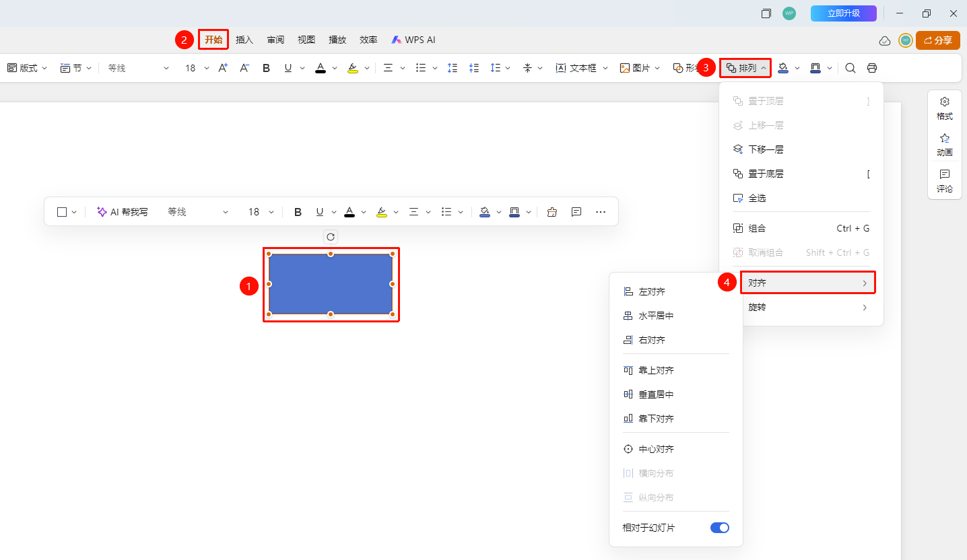Click the decrease font size icon

pos(244,68)
